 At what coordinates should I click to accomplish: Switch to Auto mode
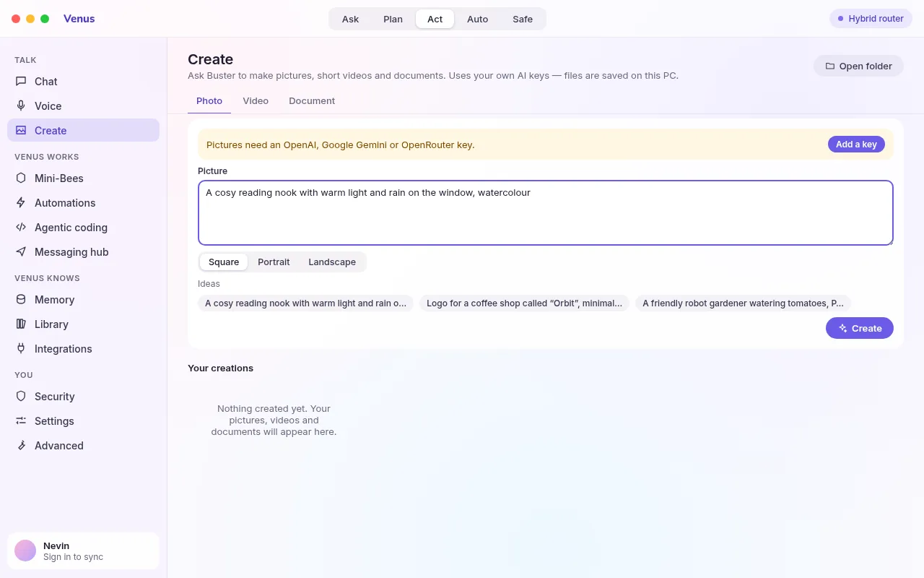(477, 19)
